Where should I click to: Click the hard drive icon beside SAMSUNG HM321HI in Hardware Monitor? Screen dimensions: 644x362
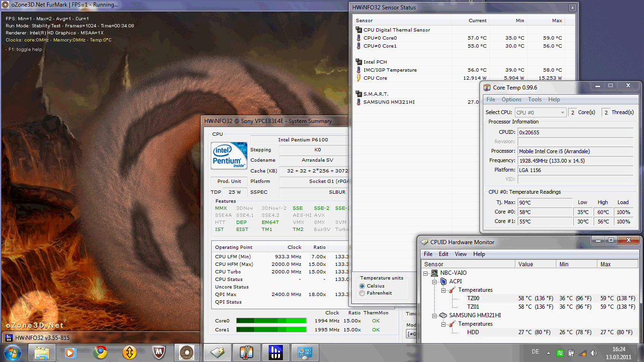(x=444, y=315)
